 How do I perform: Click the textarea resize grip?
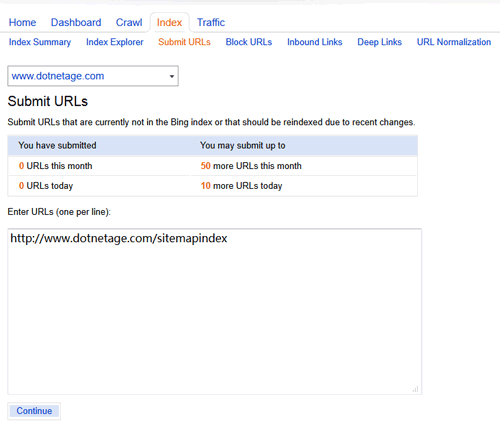[415, 389]
